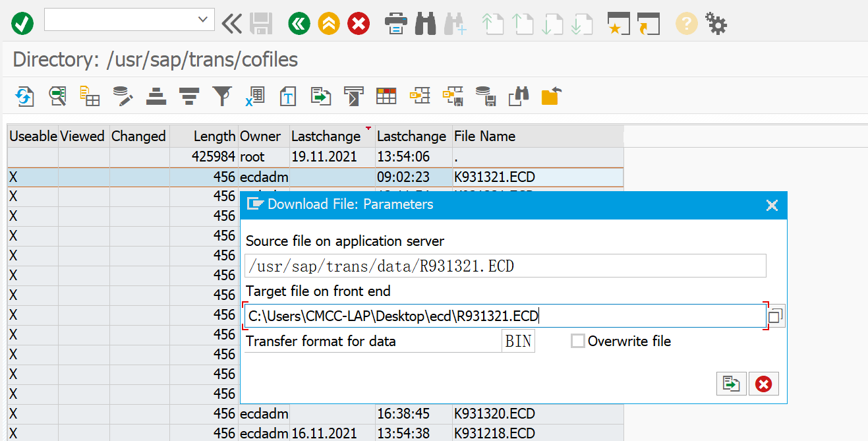This screenshot has width=868, height=441.
Task: Click the Mail Recipient icon
Action: [354, 96]
